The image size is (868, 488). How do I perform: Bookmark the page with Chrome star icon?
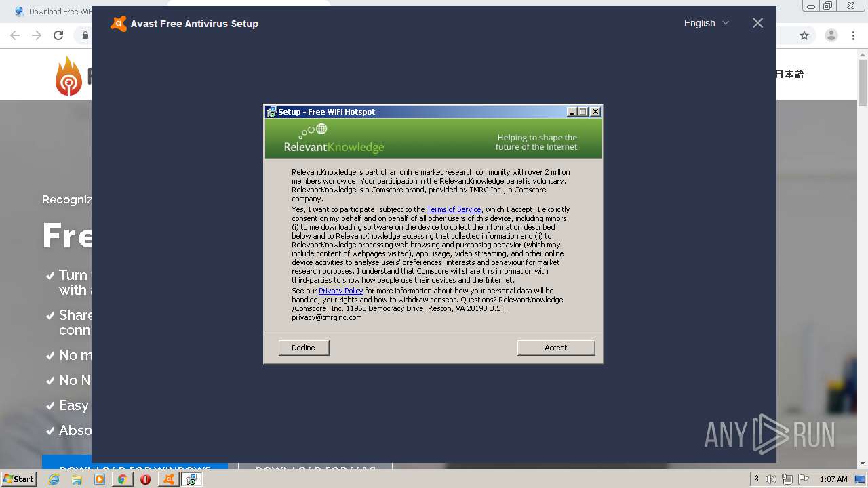coord(804,35)
